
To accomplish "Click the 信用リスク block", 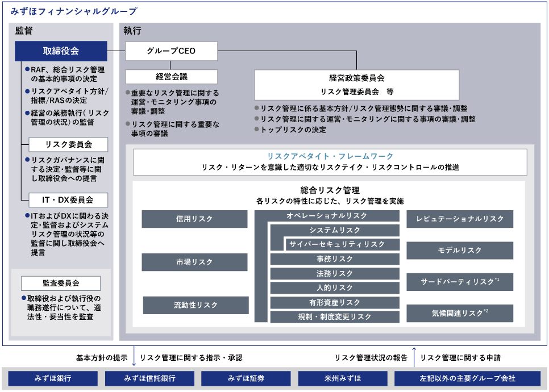I will click(x=194, y=219).
